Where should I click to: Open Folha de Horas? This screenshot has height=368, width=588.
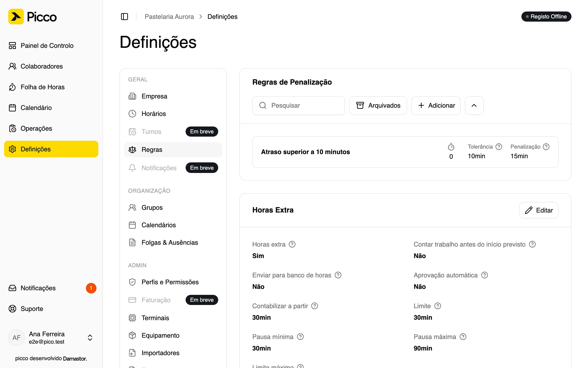51,87
